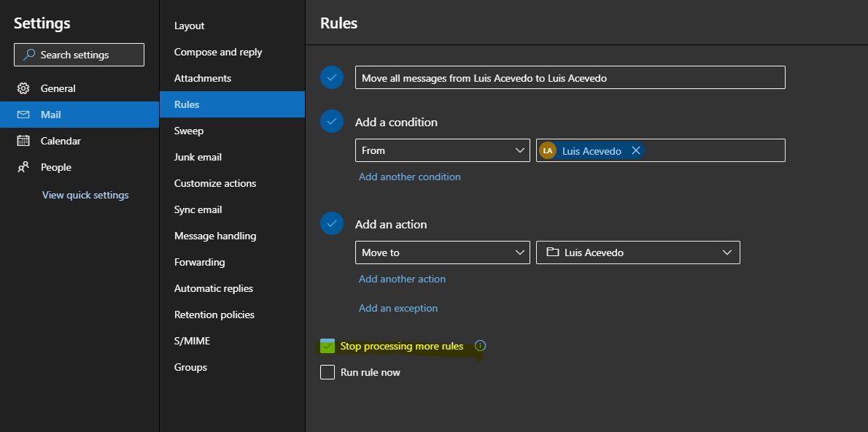Uncheck Stop processing more rules
Viewport: 868px width, 432px height.
tap(328, 346)
